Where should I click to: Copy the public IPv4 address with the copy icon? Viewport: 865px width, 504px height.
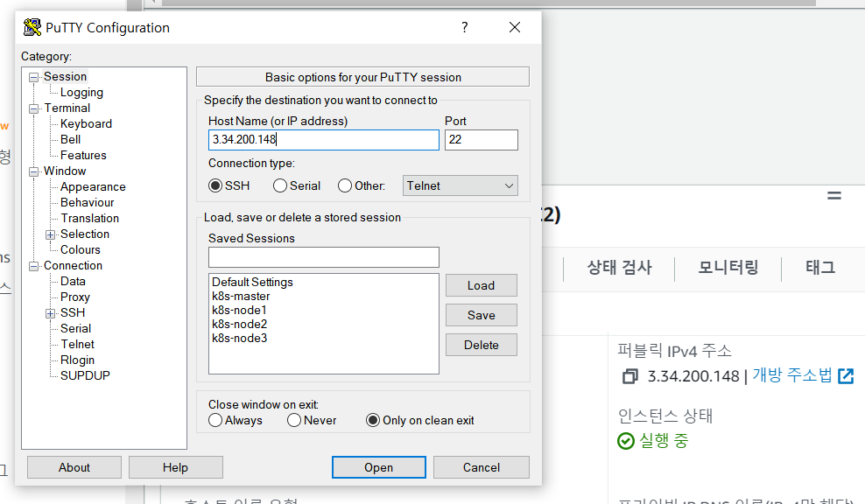(630, 376)
